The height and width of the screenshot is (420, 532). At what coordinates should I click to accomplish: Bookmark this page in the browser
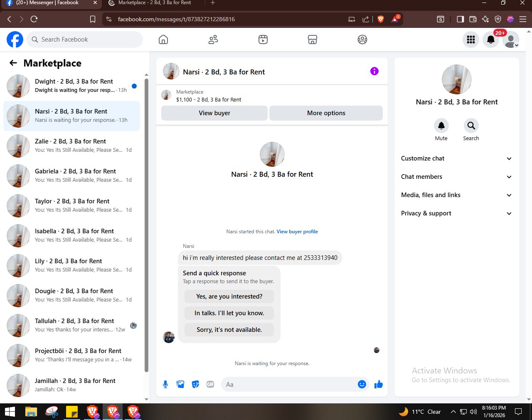pyautogui.click(x=93, y=19)
